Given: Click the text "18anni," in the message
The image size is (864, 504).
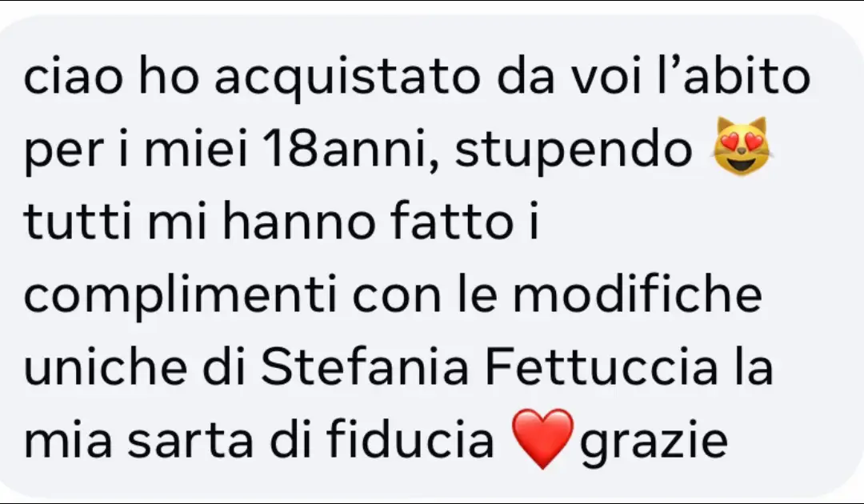Looking at the screenshot, I should [350, 150].
